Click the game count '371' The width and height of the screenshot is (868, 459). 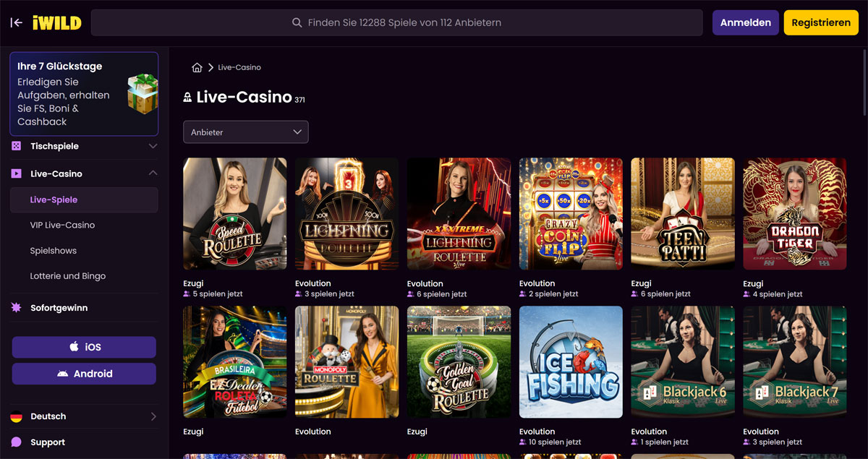(299, 100)
